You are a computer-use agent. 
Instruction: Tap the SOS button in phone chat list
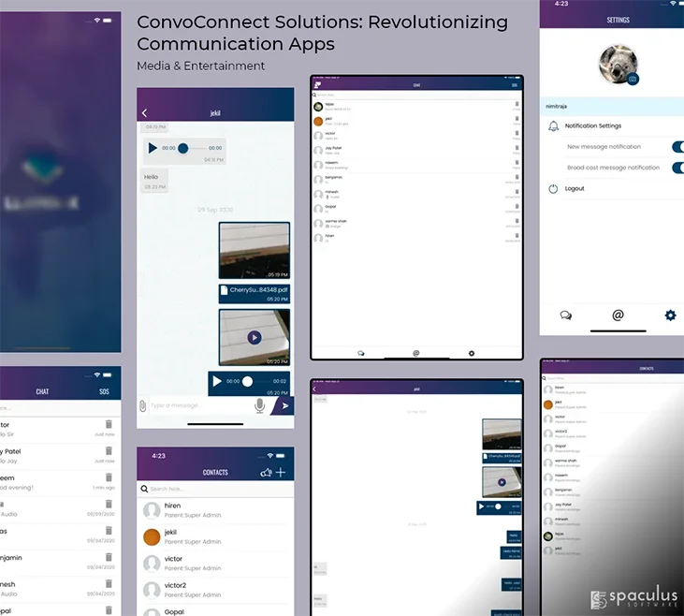tap(104, 391)
